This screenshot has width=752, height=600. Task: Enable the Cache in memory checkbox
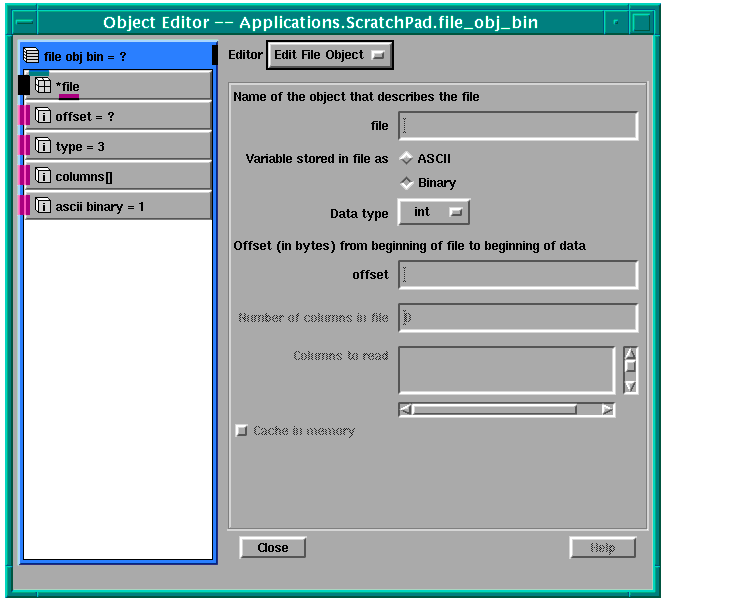click(x=241, y=431)
